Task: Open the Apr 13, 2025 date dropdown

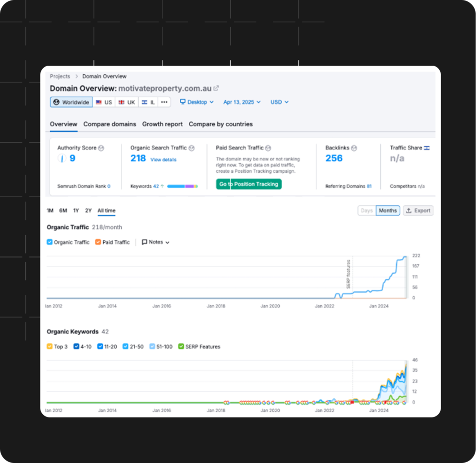Action: click(x=242, y=102)
